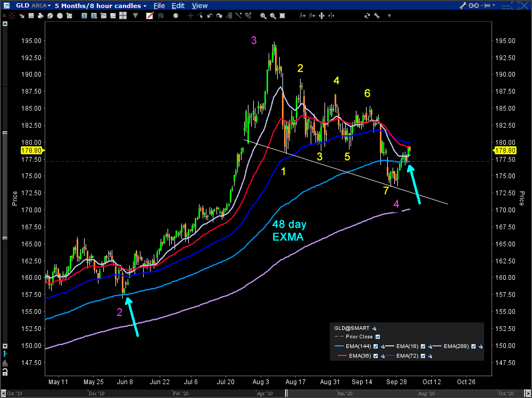Click the Jun '20 label on bottom timeline
532x398 pixels.
pyautogui.click(x=345, y=394)
